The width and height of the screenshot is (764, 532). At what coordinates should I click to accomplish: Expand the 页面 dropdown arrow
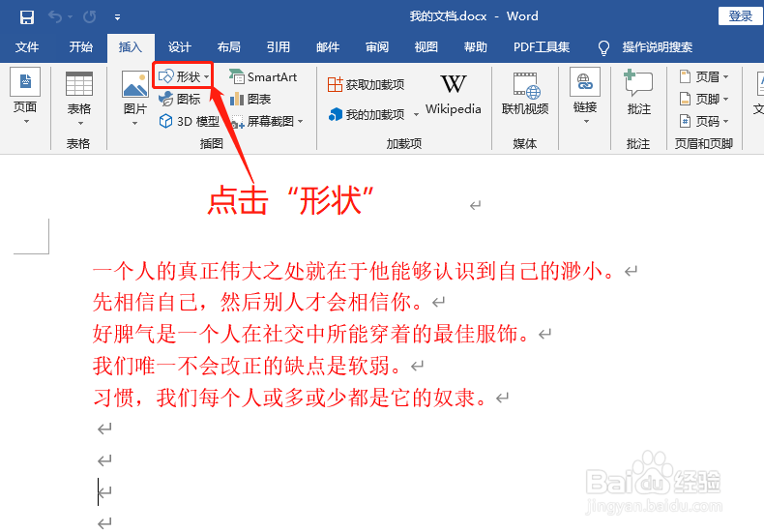(26, 121)
